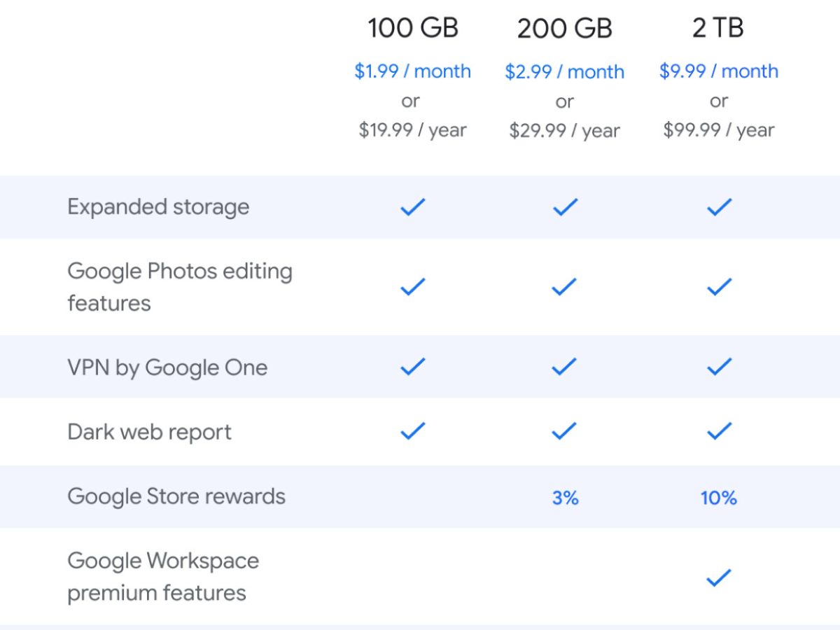Screen dimensions: 840x630
Task: Click the VPN by Google One label
Action: (167, 367)
